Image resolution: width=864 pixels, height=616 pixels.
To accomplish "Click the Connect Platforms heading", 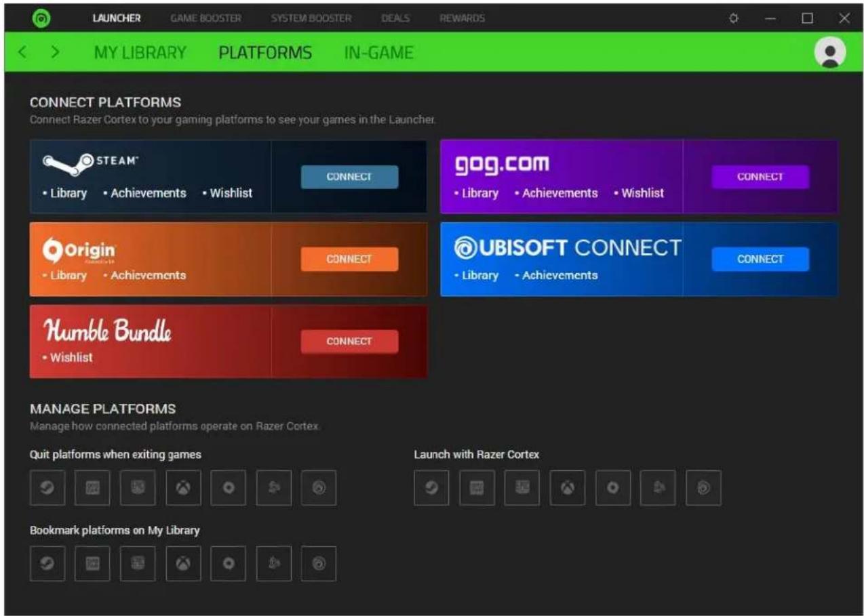I will click(x=106, y=102).
